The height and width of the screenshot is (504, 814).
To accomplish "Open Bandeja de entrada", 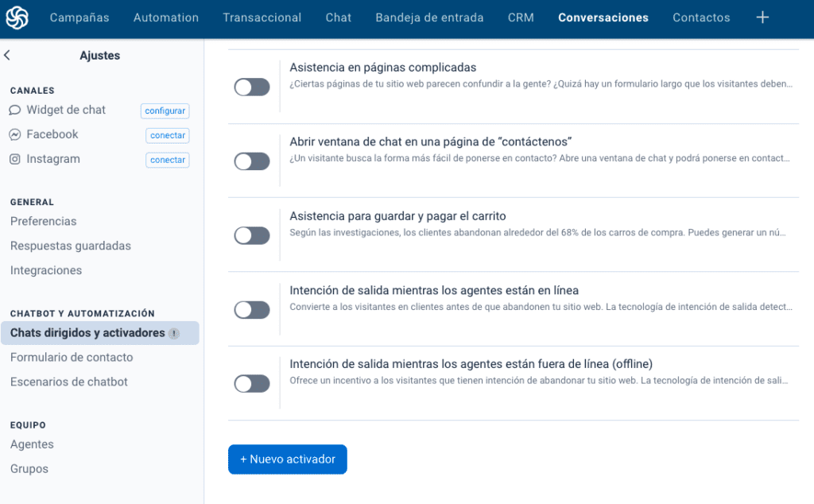I will (429, 17).
